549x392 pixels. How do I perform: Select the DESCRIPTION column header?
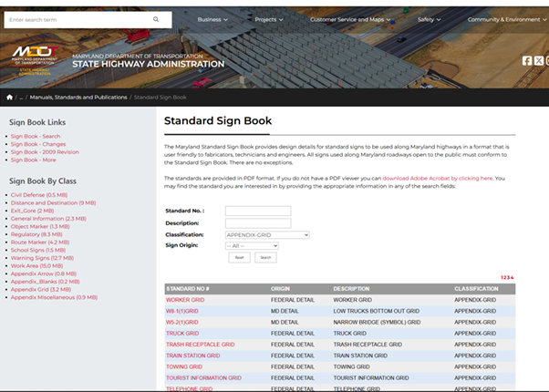click(351, 289)
